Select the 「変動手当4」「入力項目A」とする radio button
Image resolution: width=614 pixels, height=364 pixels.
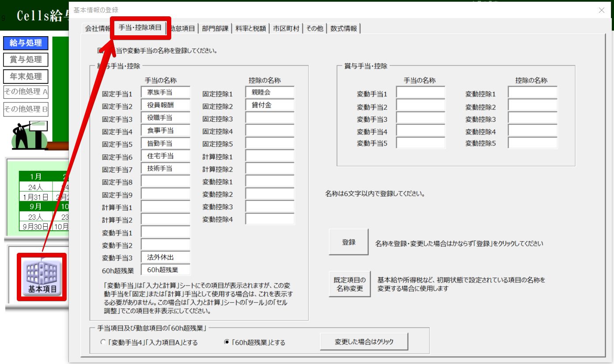[103, 342]
